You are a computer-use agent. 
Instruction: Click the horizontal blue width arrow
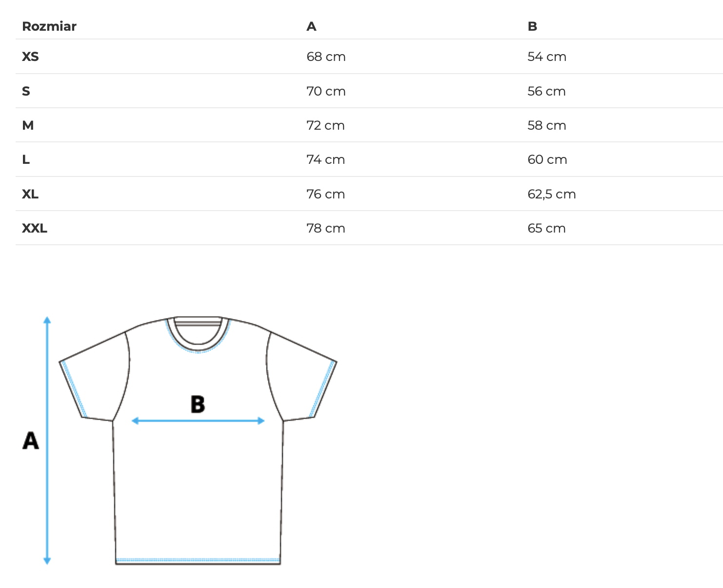(198, 421)
